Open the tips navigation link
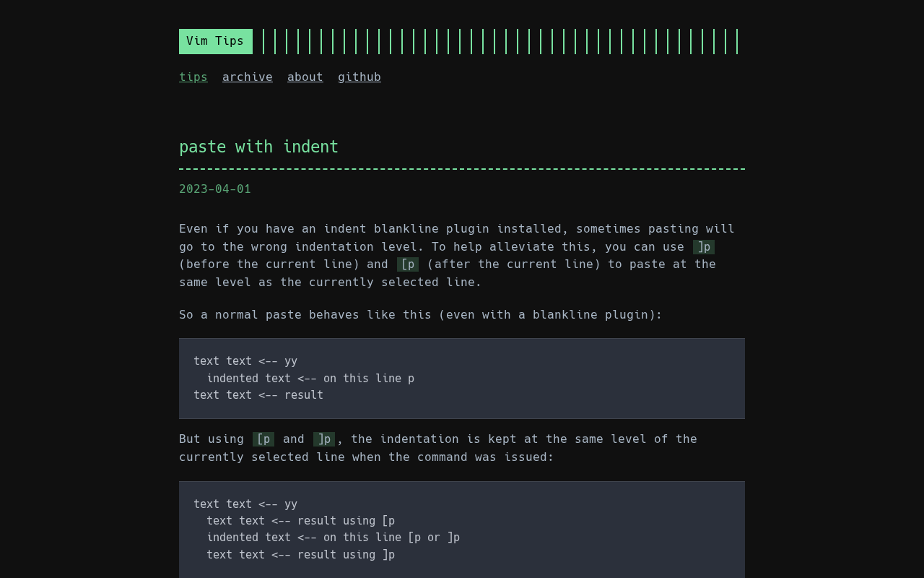Image resolution: width=924 pixels, height=578 pixels. click(x=193, y=77)
